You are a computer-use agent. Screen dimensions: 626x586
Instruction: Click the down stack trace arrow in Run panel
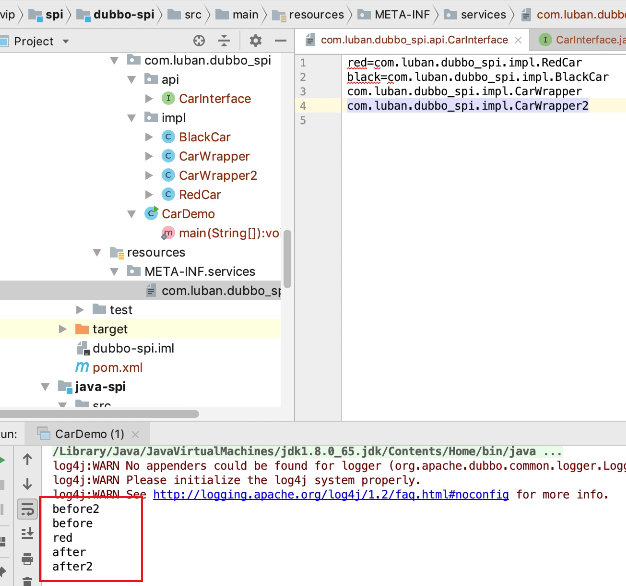27,484
